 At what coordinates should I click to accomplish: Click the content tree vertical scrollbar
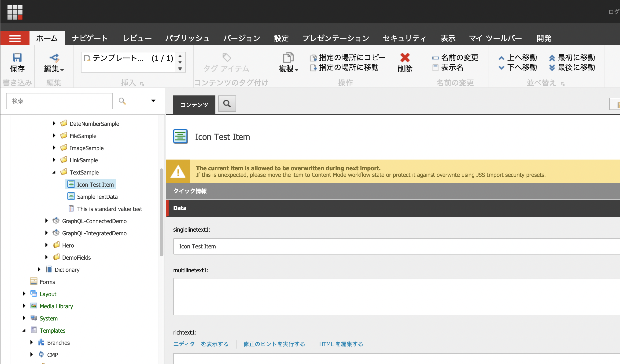tap(161, 212)
